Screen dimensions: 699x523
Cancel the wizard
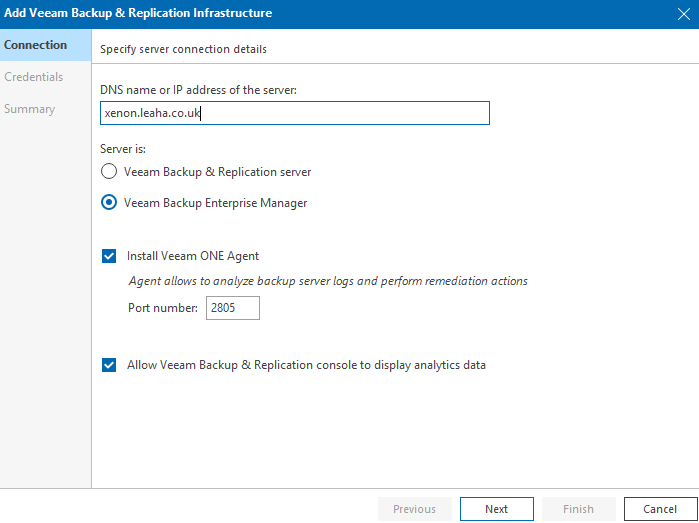point(660,509)
